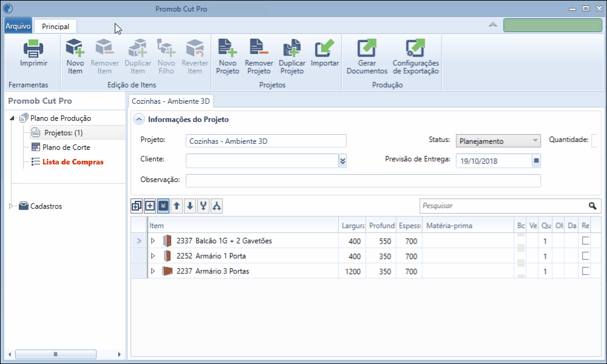
Task: Click depth value 550 in Balcão row
Action: click(385, 241)
